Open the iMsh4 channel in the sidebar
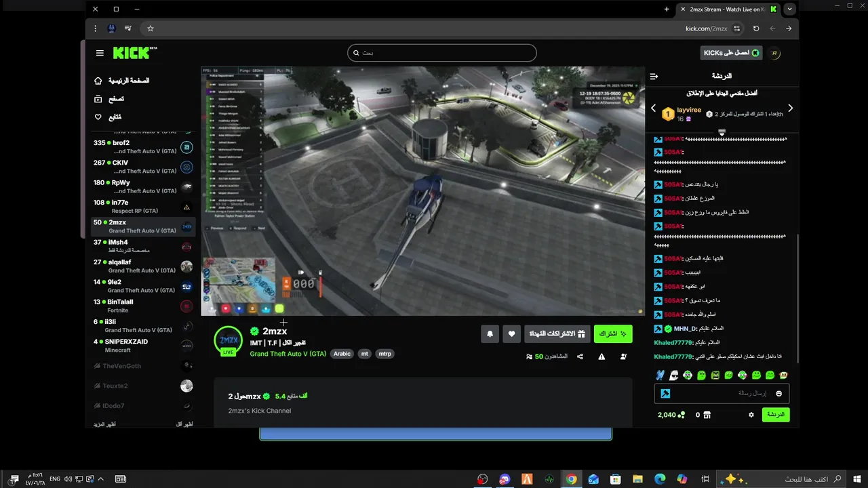 point(143,246)
